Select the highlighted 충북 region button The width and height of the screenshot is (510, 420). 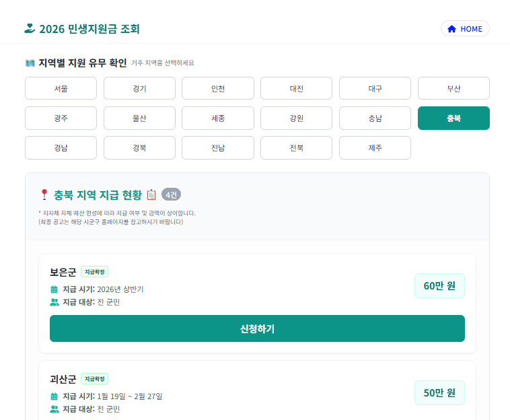tap(453, 118)
